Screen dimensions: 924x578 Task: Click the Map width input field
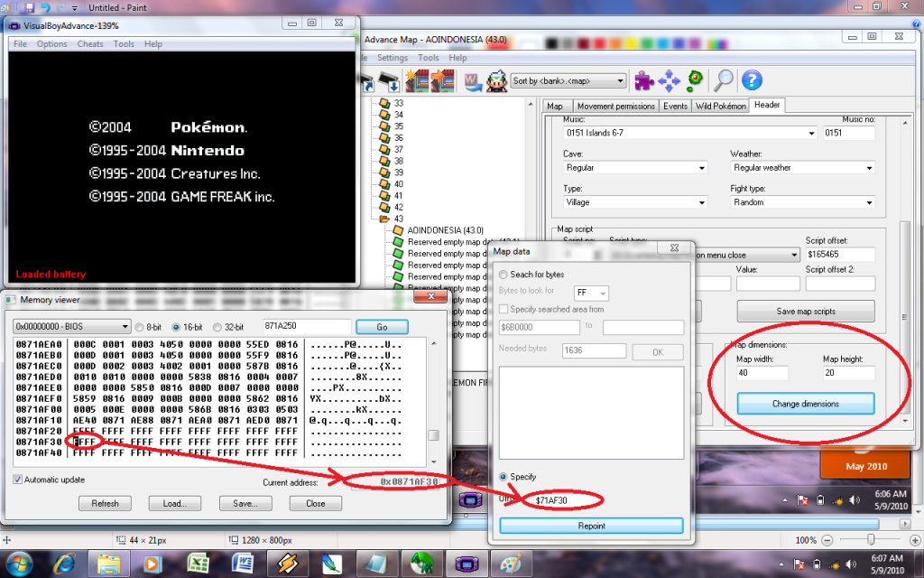762,373
